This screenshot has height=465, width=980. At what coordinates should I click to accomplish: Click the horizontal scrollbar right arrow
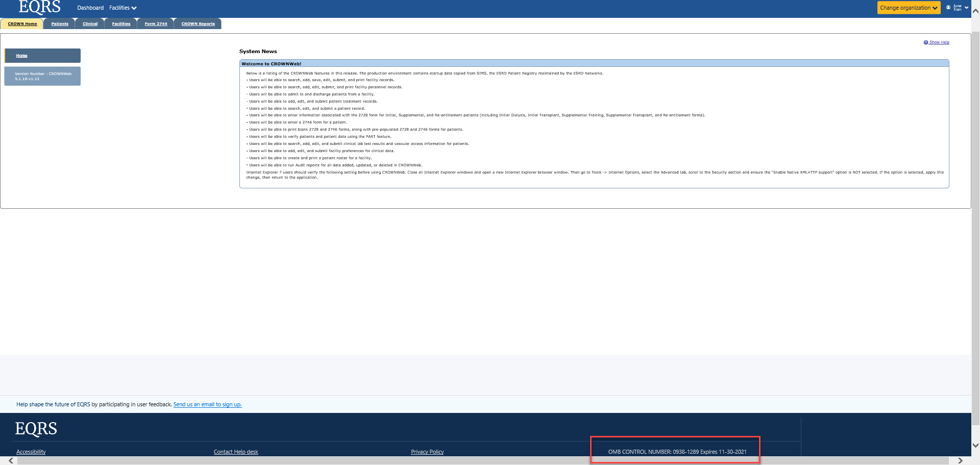[960, 460]
